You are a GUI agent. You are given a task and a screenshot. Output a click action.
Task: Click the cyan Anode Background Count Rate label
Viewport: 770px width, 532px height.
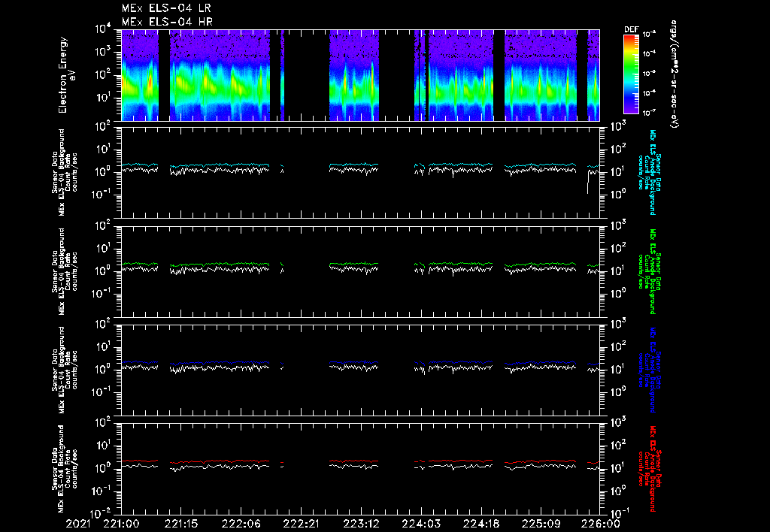649,172
